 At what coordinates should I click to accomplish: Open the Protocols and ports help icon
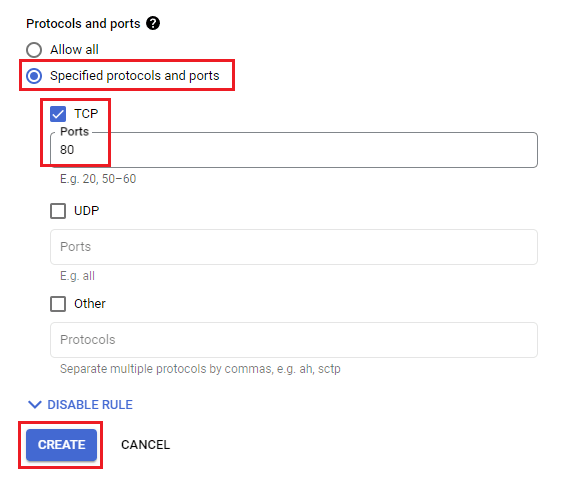click(x=153, y=23)
